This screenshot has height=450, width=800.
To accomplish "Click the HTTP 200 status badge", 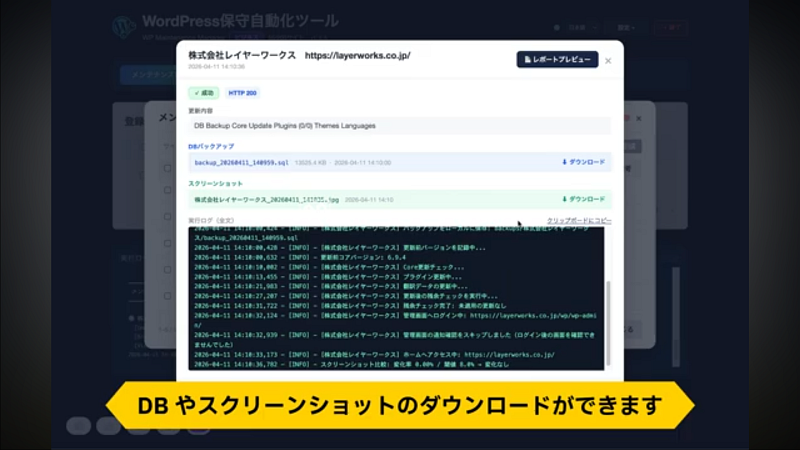I will tap(242, 93).
